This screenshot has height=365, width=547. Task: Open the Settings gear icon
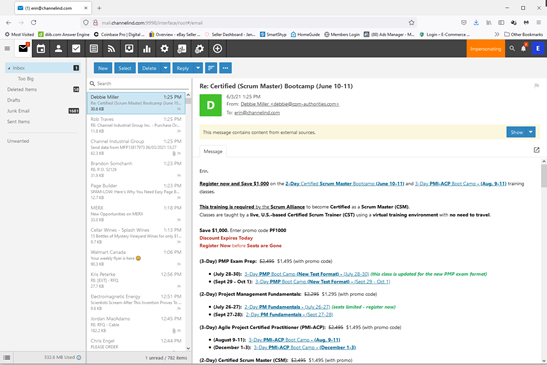click(164, 49)
